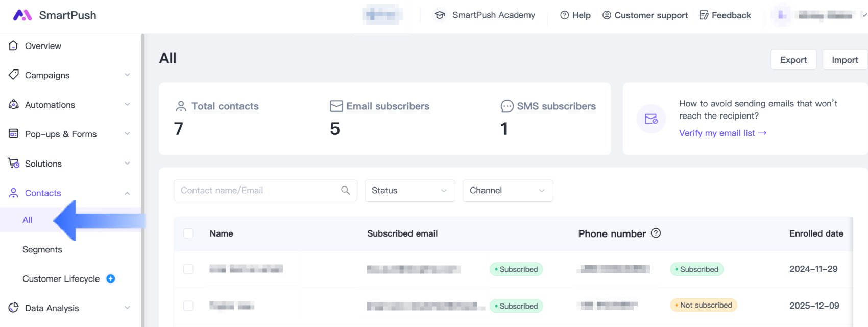Click the email verification envelope icon

pyautogui.click(x=651, y=119)
